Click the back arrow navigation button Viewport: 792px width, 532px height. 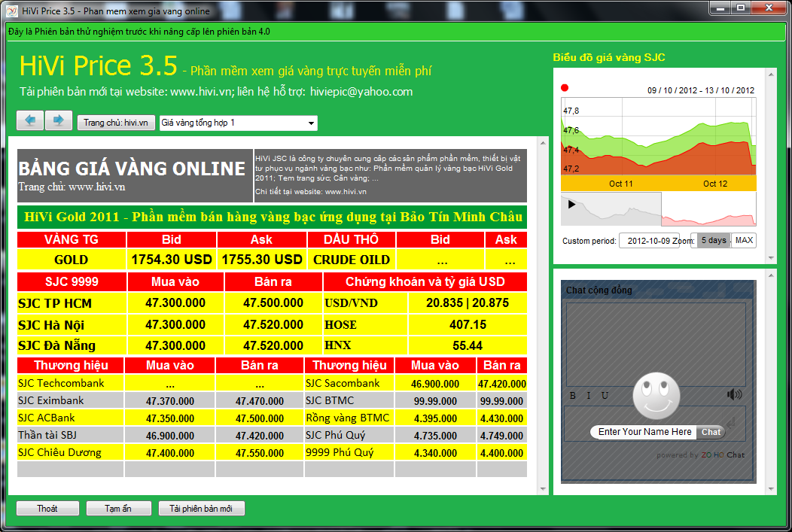pyautogui.click(x=30, y=120)
